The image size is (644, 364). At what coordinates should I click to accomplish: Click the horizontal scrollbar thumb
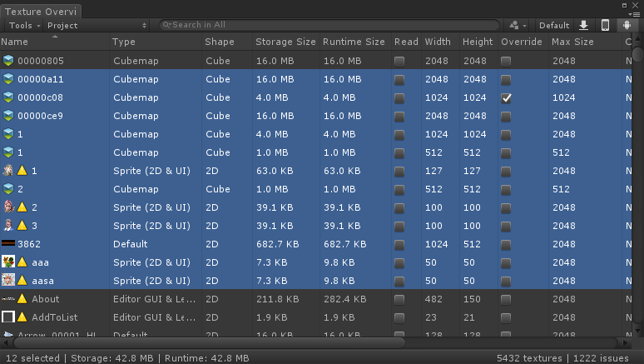coord(210,342)
